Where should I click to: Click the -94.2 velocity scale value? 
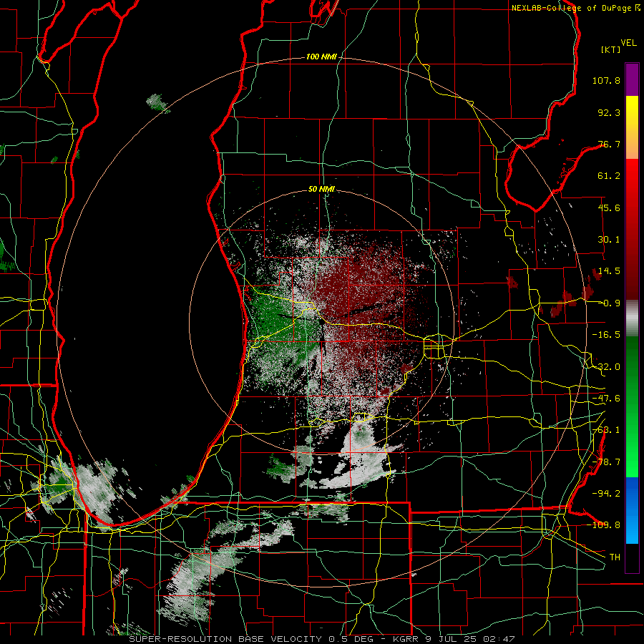(x=606, y=493)
